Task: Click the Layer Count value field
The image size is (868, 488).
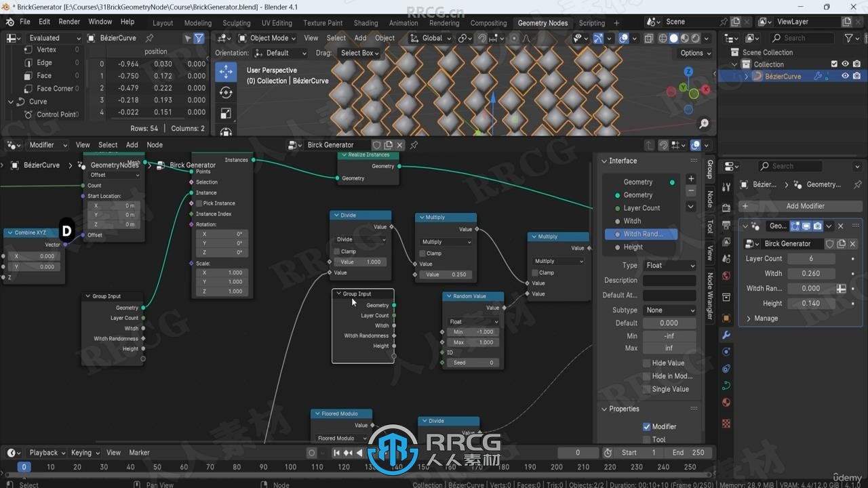Action: (811, 259)
